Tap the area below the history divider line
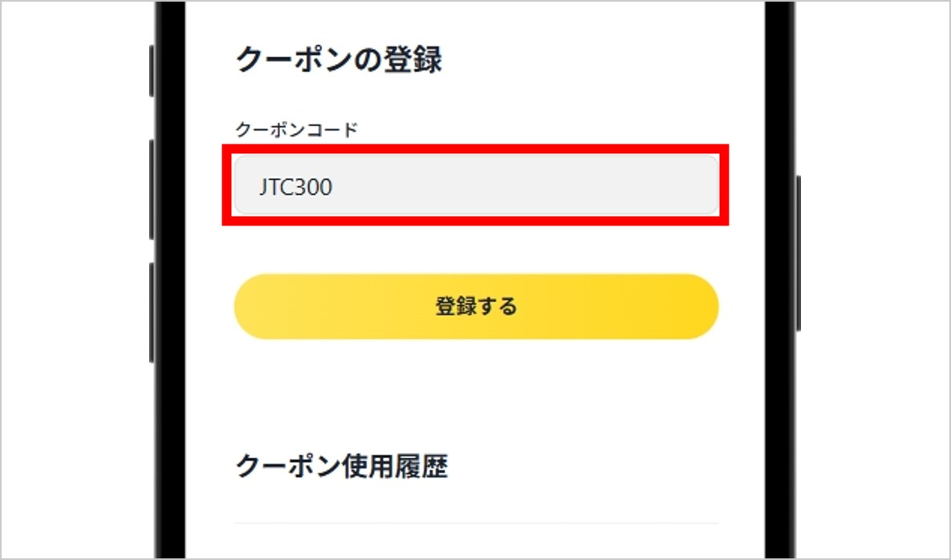Image resolution: width=951 pixels, height=560 pixels. pos(477,538)
